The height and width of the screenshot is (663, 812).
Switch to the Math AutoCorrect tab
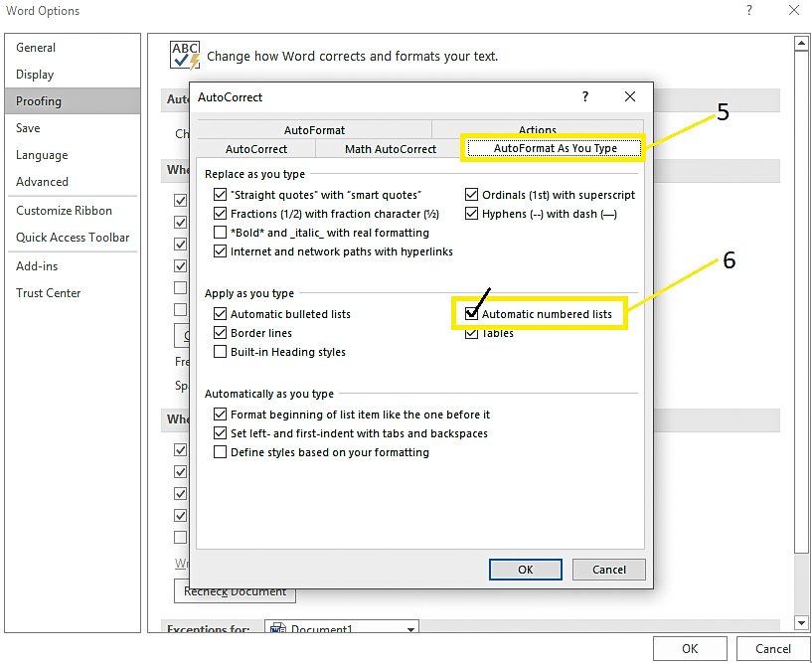(391, 149)
